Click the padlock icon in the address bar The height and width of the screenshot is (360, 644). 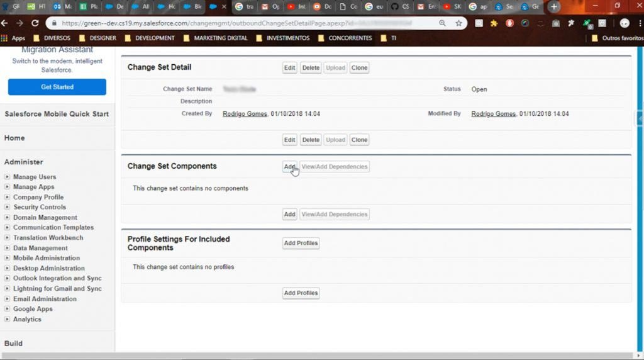point(54,23)
